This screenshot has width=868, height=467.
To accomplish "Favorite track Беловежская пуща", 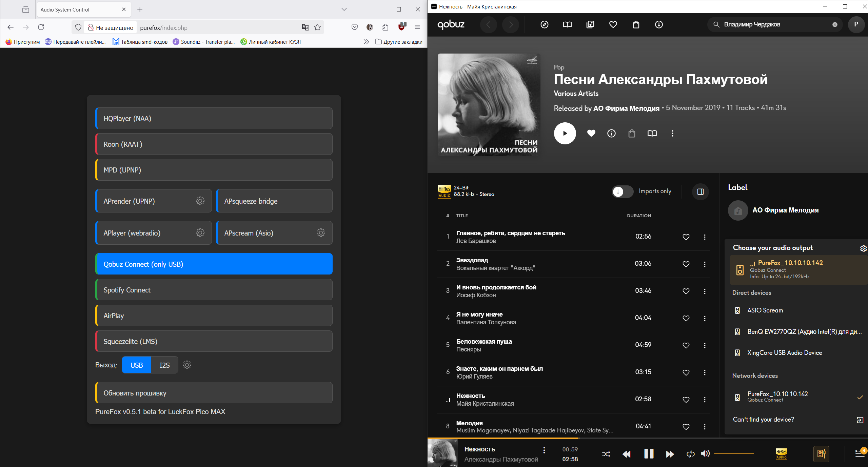I will pos(686,345).
